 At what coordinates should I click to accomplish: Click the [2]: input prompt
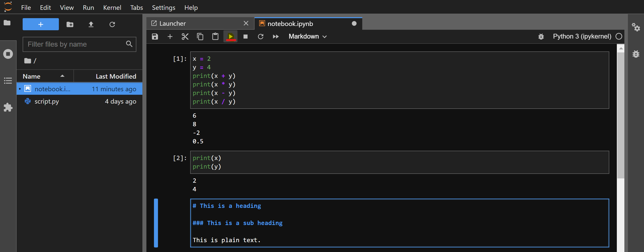pyautogui.click(x=180, y=158)
